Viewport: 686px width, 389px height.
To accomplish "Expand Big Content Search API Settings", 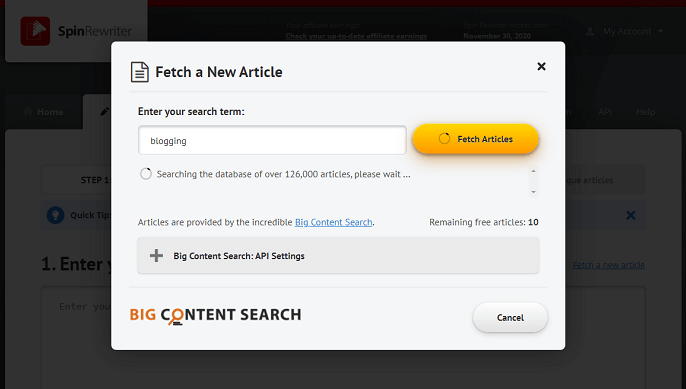I will [x=338, y=256].
